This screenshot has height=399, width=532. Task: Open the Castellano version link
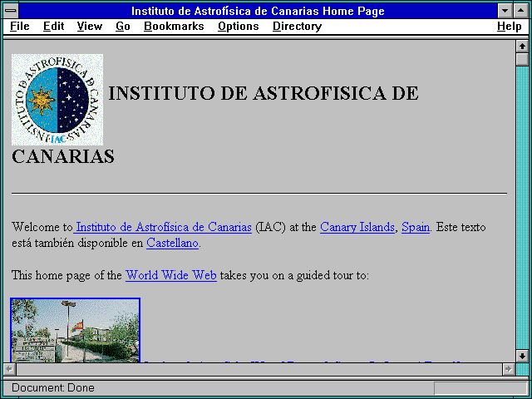click(x=172, y=243)
